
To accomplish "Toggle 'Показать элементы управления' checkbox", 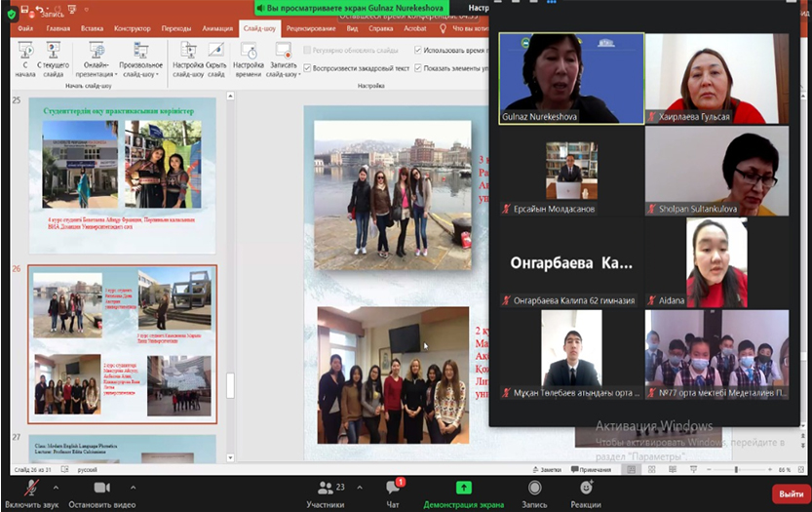I will 419,68.
